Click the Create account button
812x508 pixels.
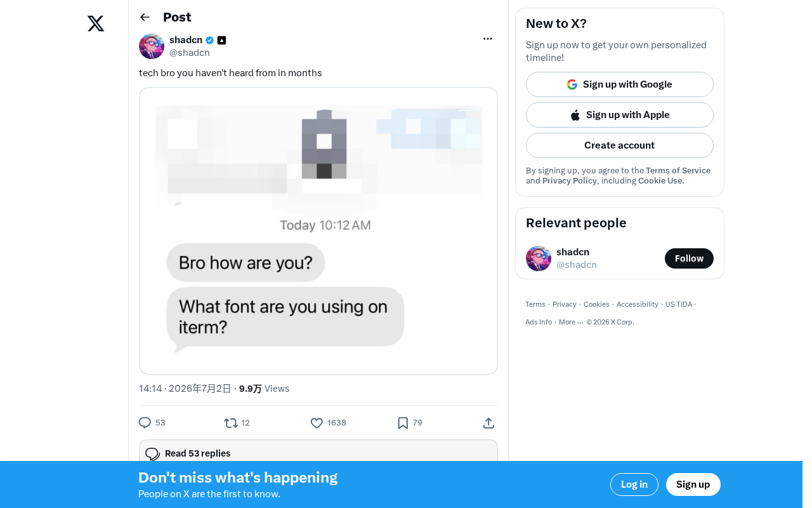point(620,145)
